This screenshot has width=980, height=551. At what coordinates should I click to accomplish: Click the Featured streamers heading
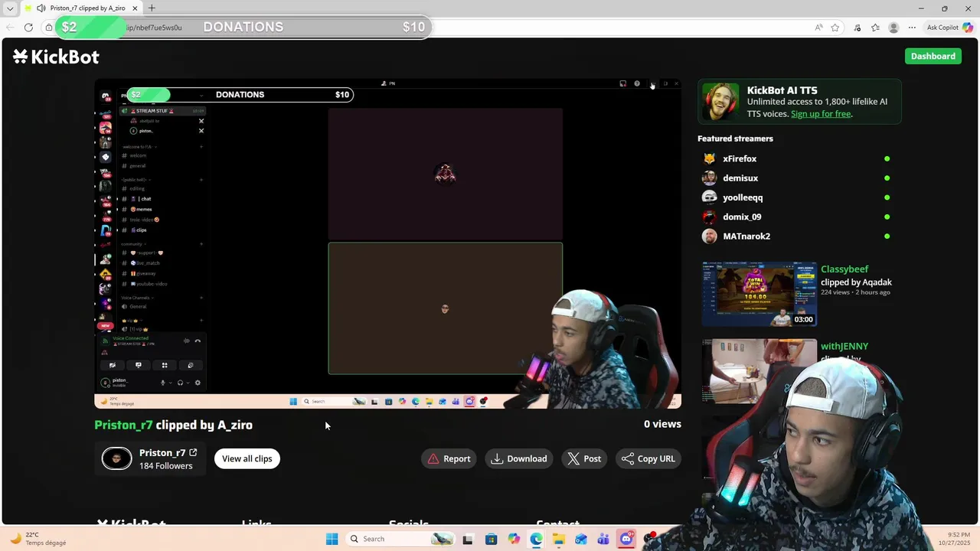(735, 139)
